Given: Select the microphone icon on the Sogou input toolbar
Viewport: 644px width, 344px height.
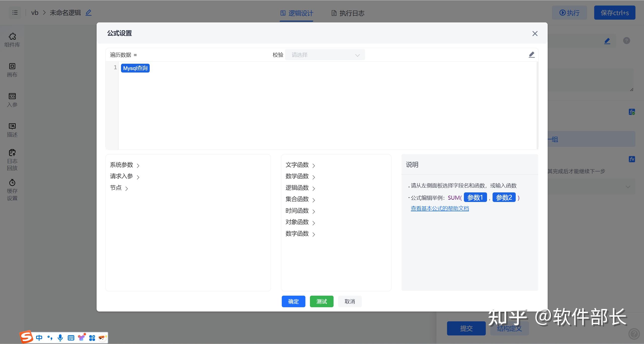Looking at the screenshot, I should click(x=60, y=338).
